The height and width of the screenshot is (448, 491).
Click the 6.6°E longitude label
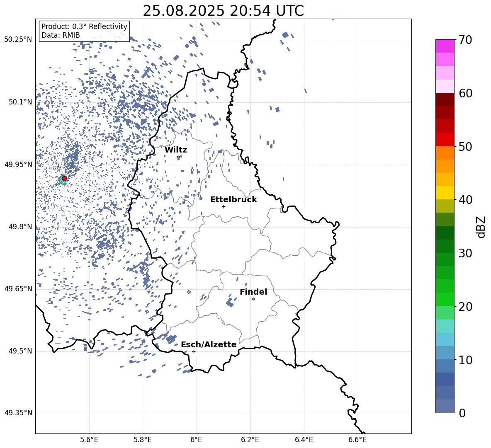coord(357,440)
